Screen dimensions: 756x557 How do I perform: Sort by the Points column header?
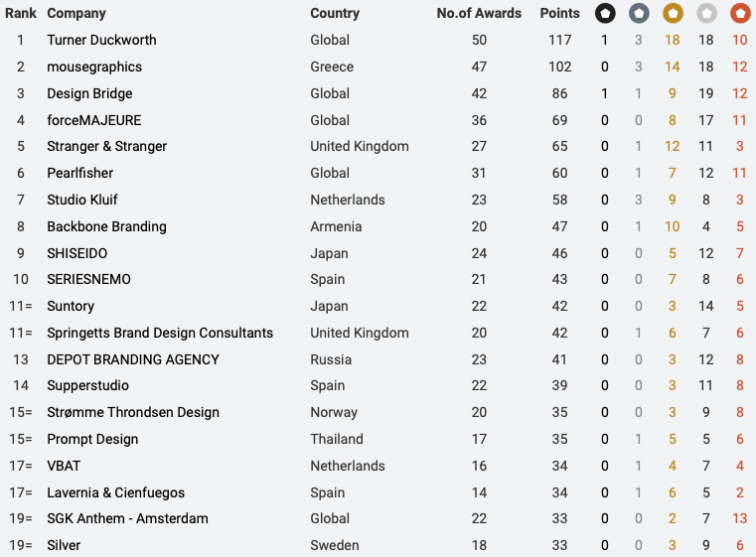559,14
